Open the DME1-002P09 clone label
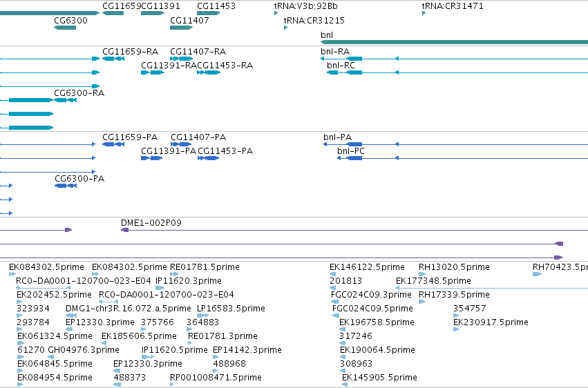Screen dimensions: 588x388 (151, 223)
